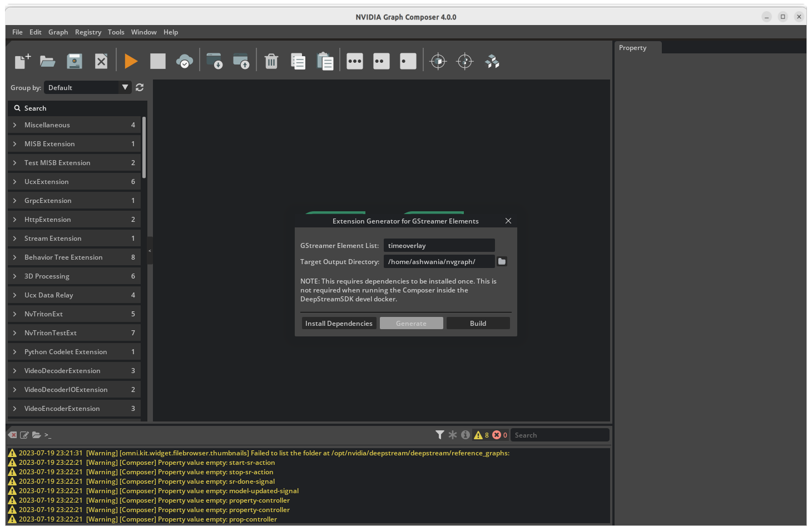Screen dimensions: 812x531
Task: Expand the UcxExtension group
Action: coord(74,182)
